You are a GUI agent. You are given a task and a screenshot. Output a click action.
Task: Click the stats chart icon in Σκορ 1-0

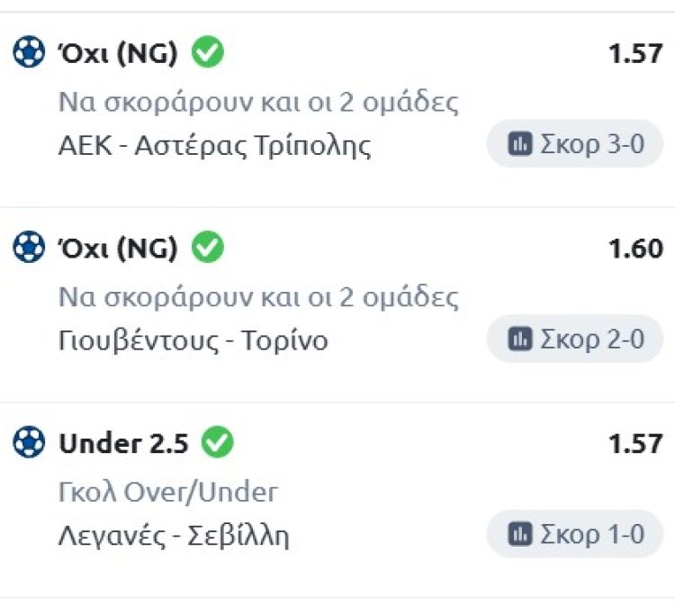click(x=519, y=534)
